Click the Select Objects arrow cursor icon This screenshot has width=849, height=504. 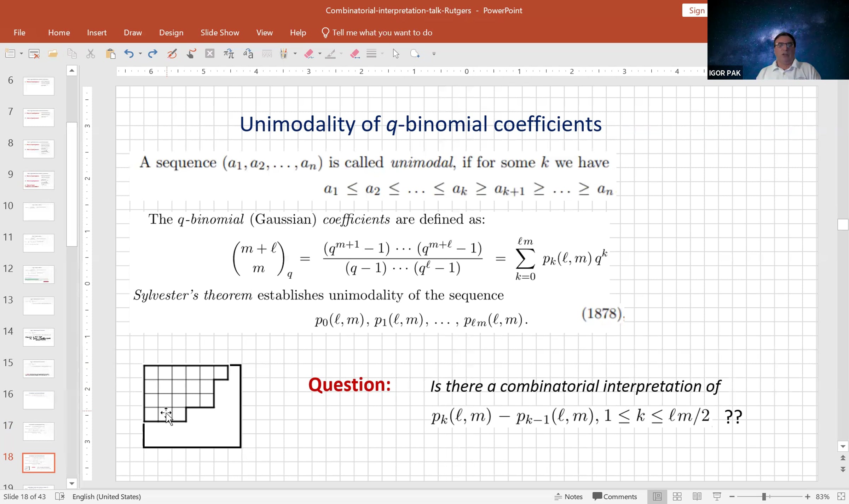click(x=396, y=54)
